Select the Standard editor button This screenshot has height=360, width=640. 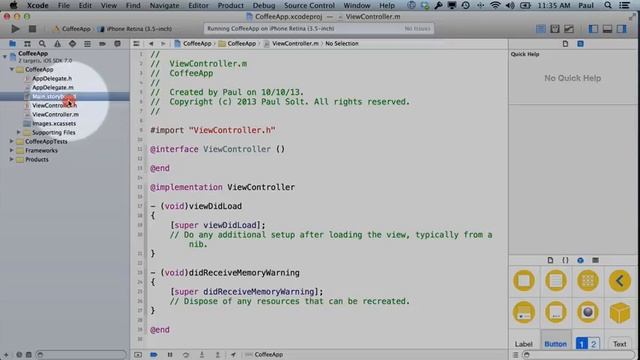540,29
